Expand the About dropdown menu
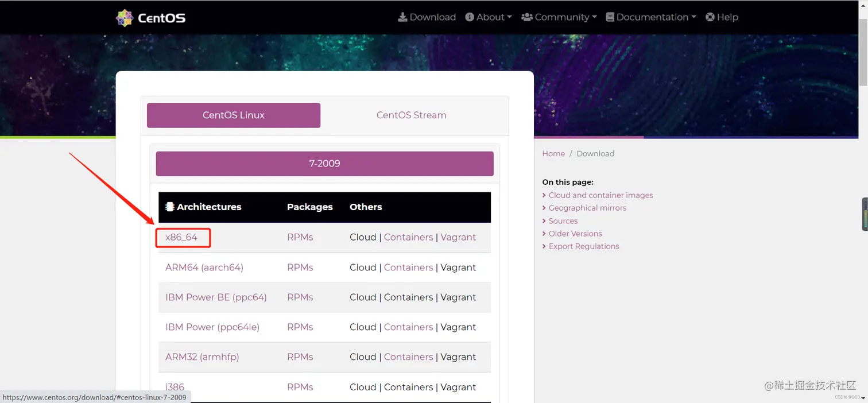Viewport: 868px width, 403px height. coord(489,17)
